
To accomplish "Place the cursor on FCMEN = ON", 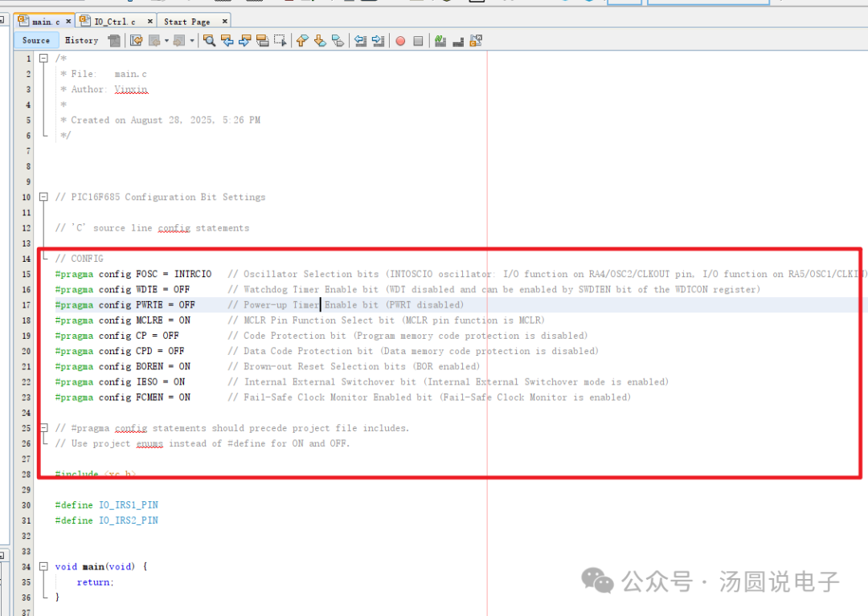I will [x=163, y=397].
